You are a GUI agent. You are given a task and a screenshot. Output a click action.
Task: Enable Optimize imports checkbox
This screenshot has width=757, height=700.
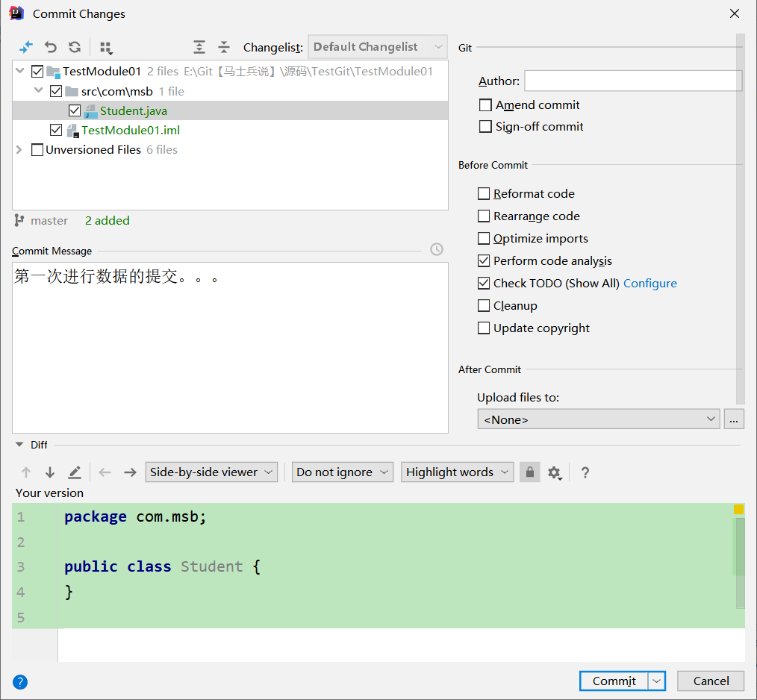click(x=484, y=239)
